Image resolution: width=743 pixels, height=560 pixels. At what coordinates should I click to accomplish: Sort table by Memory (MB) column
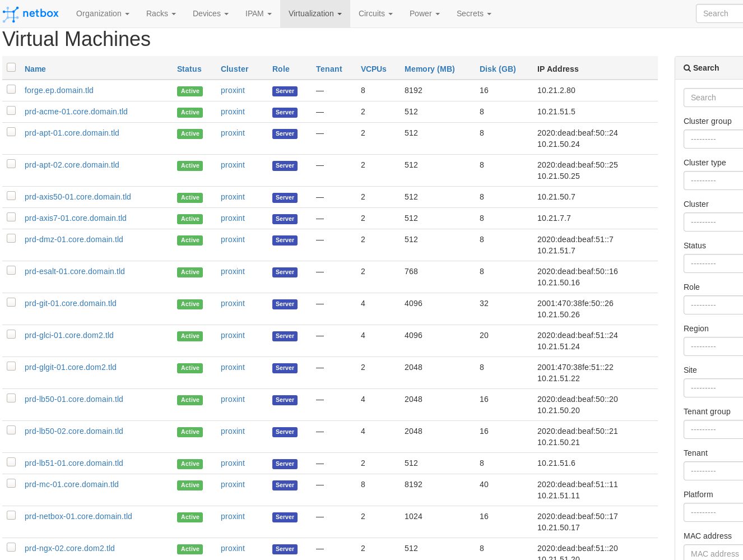429,69
